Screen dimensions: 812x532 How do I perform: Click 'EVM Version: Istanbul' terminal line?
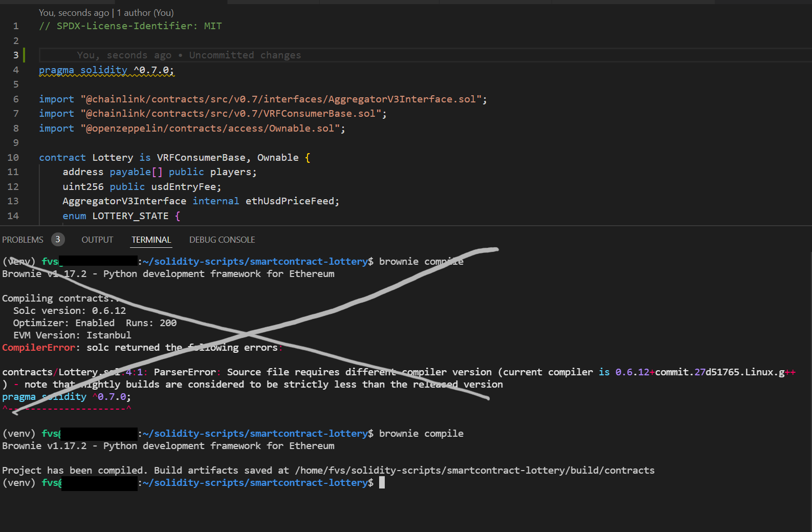point(72,335)
